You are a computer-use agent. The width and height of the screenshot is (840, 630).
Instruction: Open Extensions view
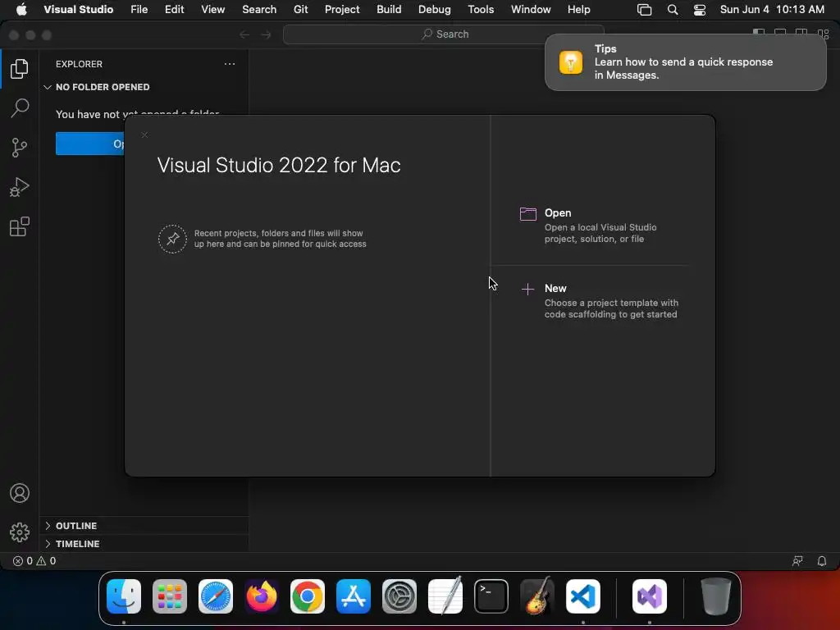point(20,226)
